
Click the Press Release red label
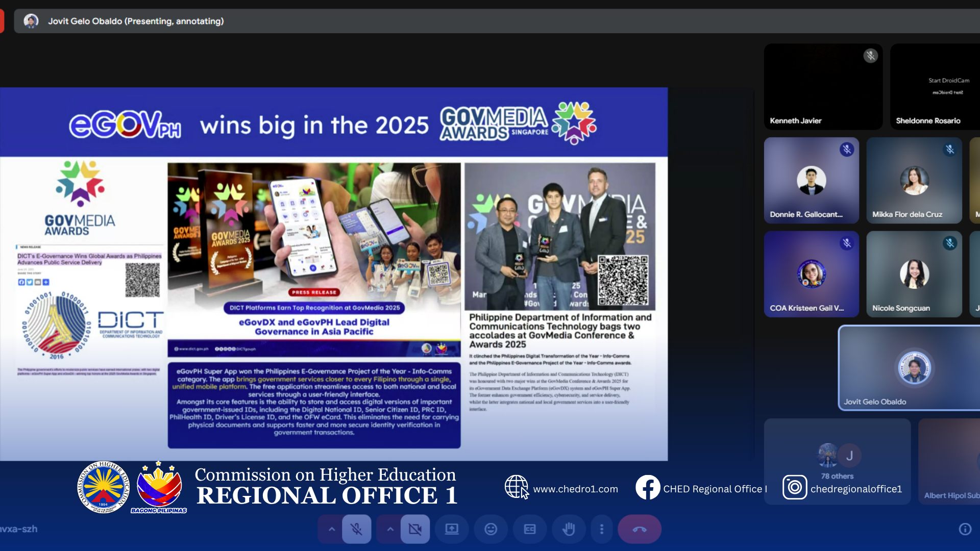(x=314, y=292)
